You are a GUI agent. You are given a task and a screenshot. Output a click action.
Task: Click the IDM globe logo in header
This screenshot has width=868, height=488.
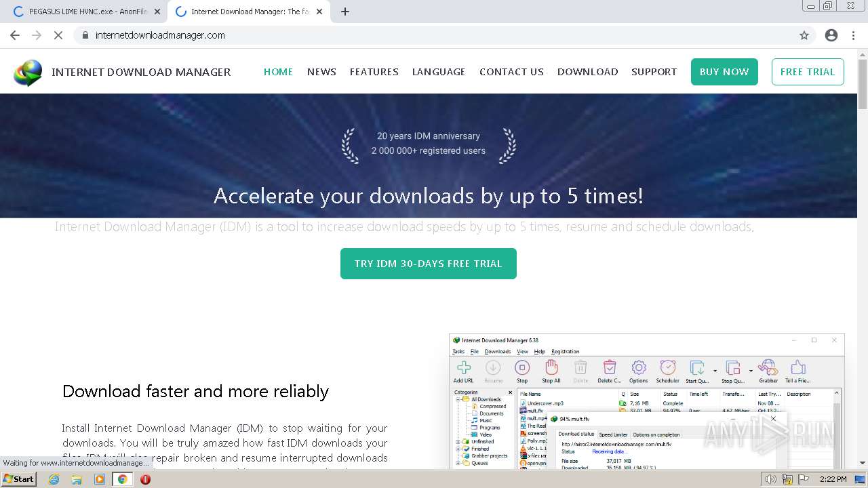pyautogui.click(x=28, y=73)
